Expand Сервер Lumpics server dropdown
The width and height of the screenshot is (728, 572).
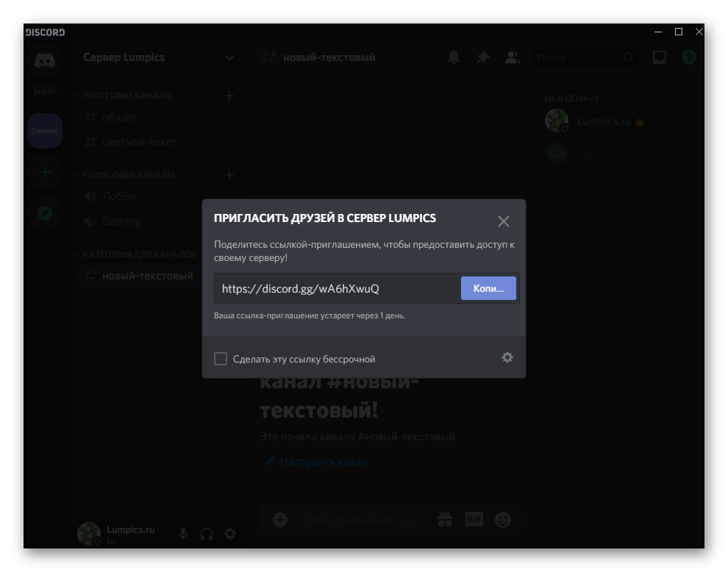[x=229, y=57]
